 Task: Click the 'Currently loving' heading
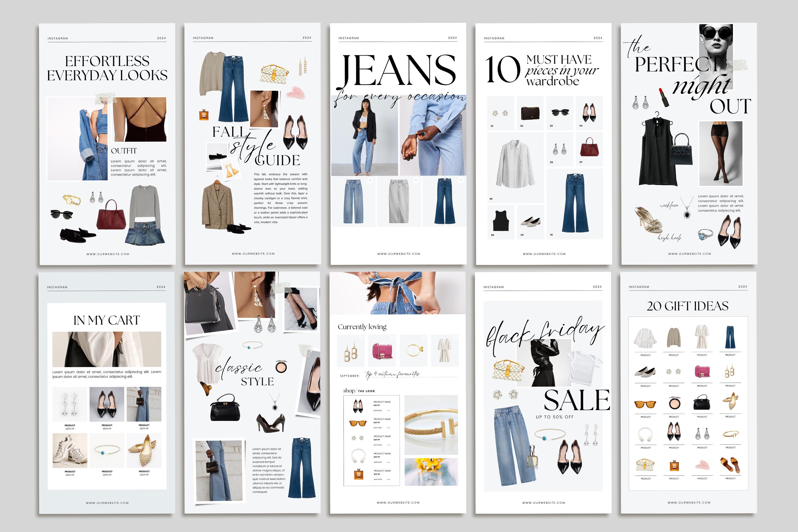pyautogui.click(x=362, y=327)
